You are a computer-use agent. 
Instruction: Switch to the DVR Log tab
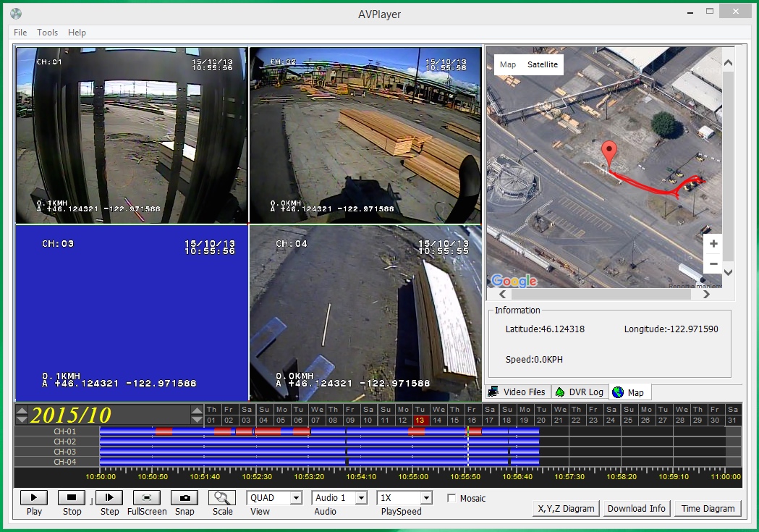pos(579,392)
